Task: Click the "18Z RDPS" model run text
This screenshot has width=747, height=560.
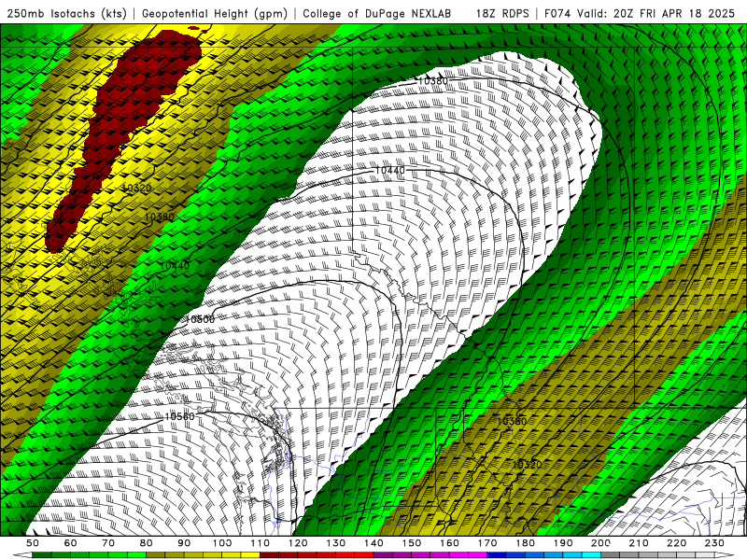Action: coord(502,14)
